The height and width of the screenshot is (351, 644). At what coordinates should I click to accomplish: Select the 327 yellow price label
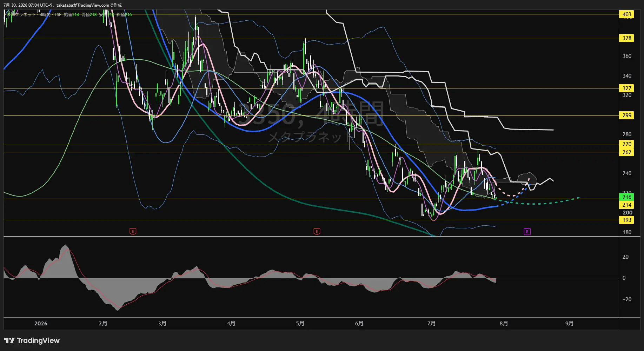(x=627, y=88)
